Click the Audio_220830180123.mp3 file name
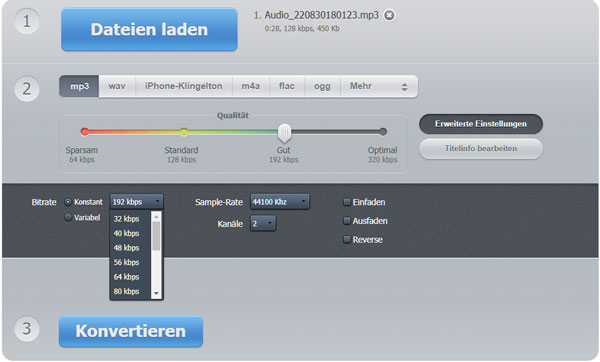 click(321, 15)
